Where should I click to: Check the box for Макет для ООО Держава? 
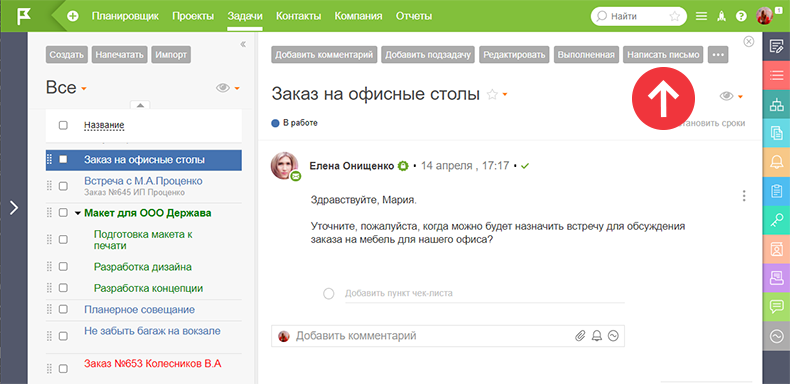coord(63,213)
